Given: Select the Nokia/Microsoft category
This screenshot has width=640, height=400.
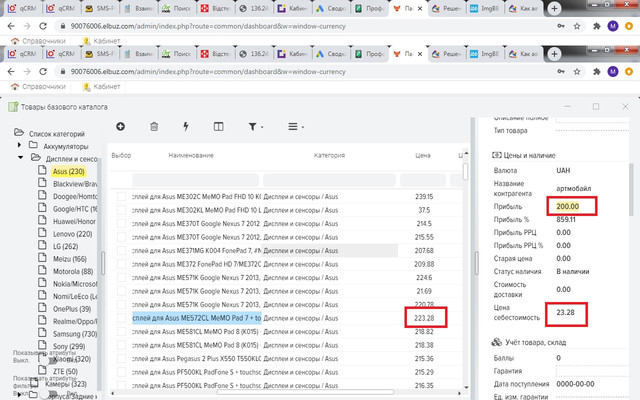Looking at the screenshot, I should click(x=75, y=284).
